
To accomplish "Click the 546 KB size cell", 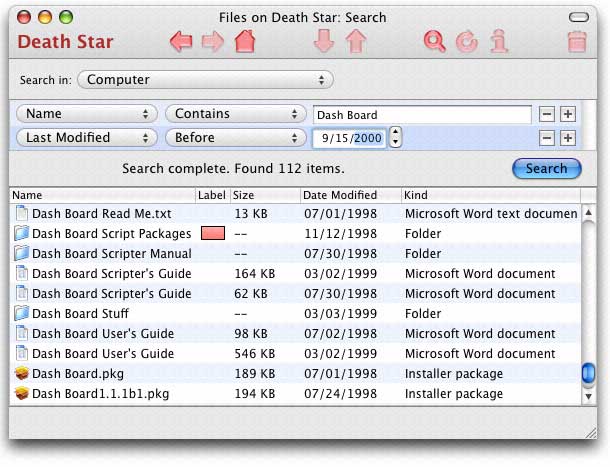I will tap(254, 353).
